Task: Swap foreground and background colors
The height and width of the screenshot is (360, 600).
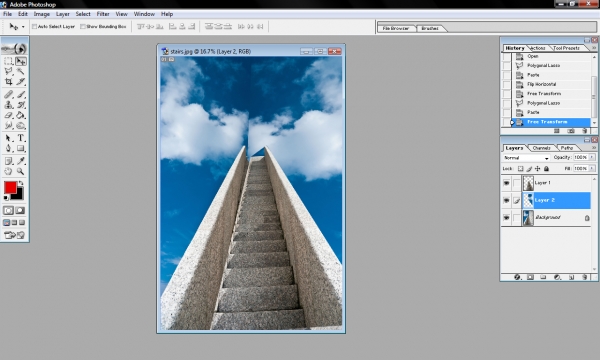Action: [x=21, y=183]
